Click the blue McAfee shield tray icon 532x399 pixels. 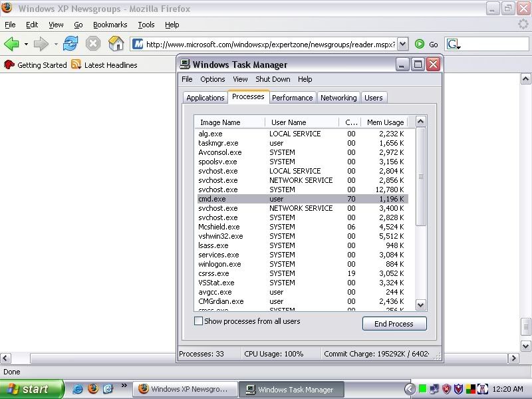458,389
